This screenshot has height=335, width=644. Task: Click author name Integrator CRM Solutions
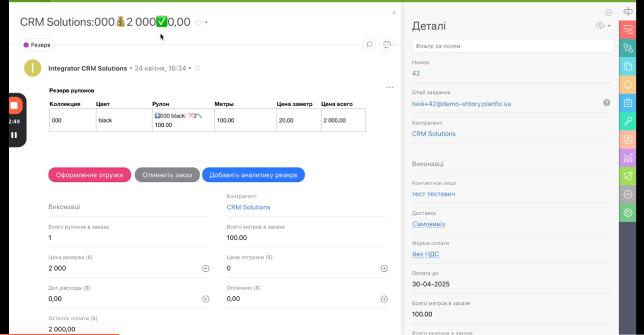(88, 68)
